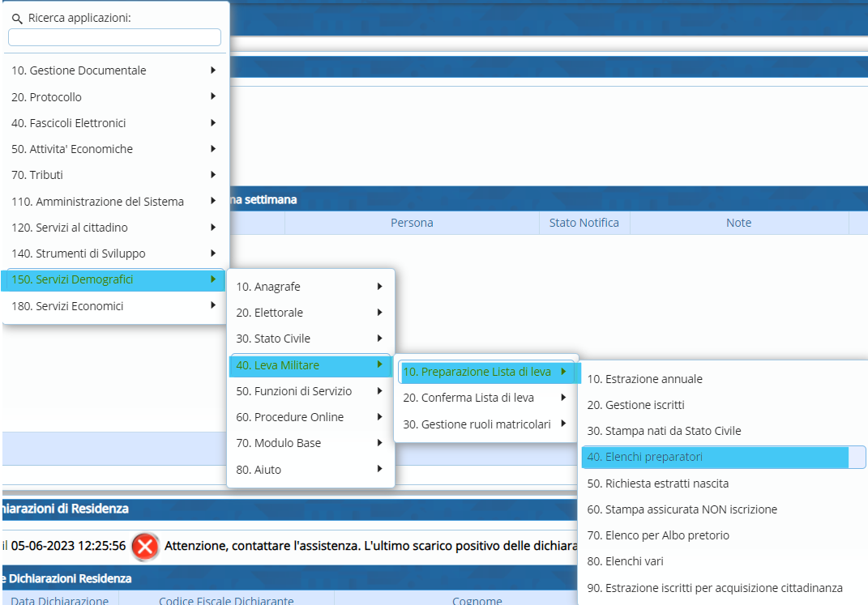Open Gestione iscritti item
Image resolution: width=868 pixels, height=605 pixels.
(641, 405)
